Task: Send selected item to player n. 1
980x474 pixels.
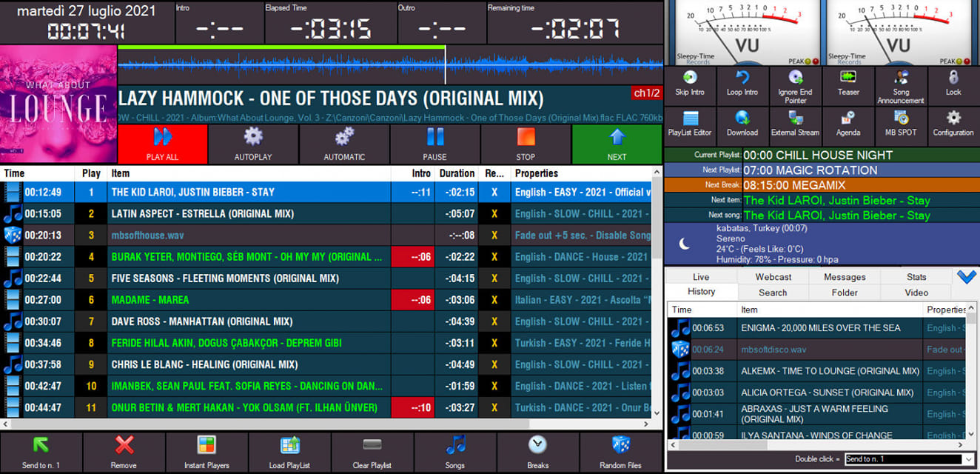Action: (41, 452)
